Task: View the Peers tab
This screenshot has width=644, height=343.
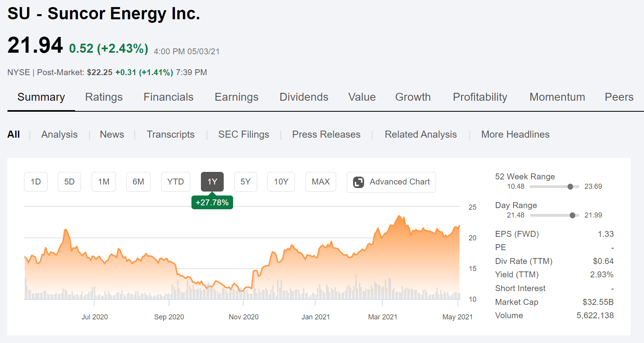Action: [x=619, y=97]
